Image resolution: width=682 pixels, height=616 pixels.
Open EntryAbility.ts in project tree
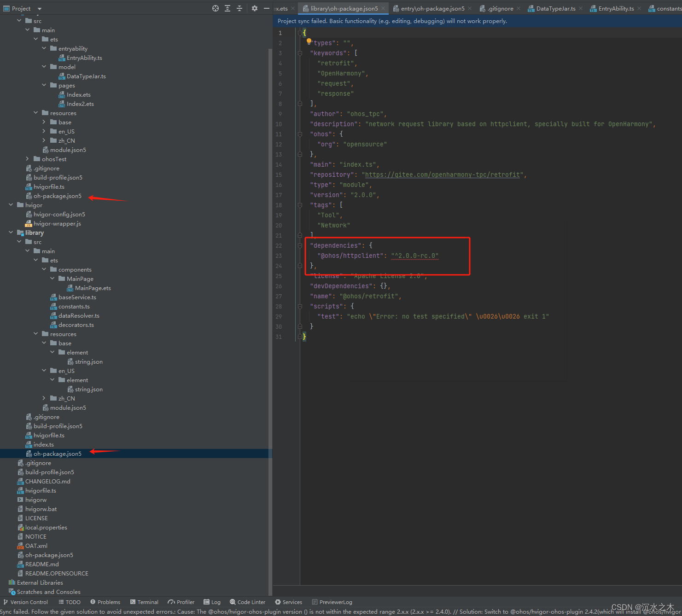coord(84,58)
